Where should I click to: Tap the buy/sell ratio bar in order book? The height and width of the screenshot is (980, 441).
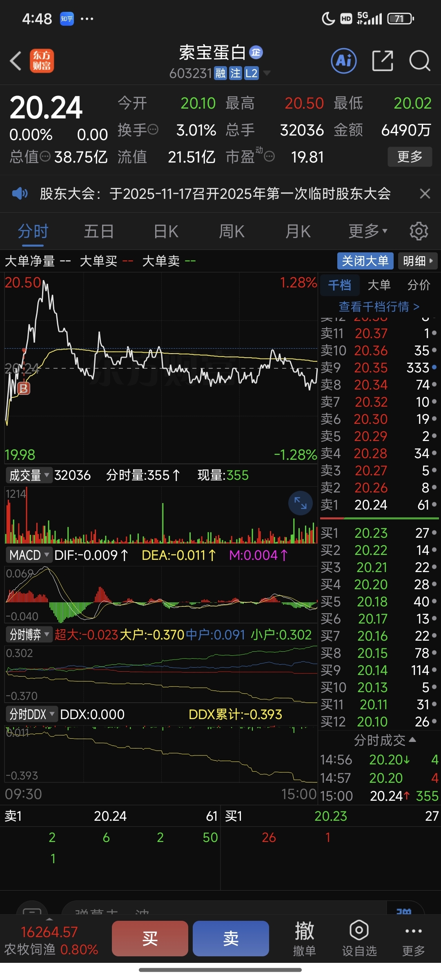coord(379,519)
